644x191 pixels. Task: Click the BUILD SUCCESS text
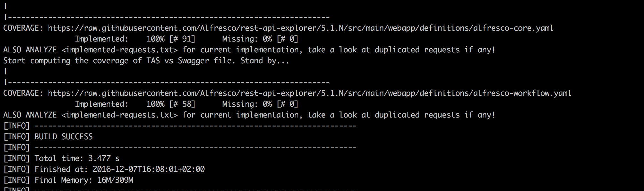point(64,137)
